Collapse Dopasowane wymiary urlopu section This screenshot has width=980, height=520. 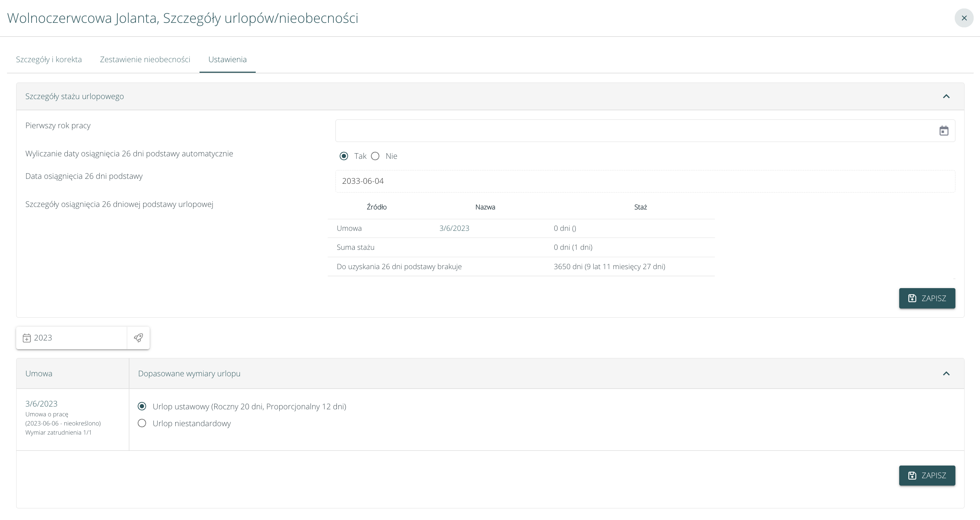click(x=946, y=373)
